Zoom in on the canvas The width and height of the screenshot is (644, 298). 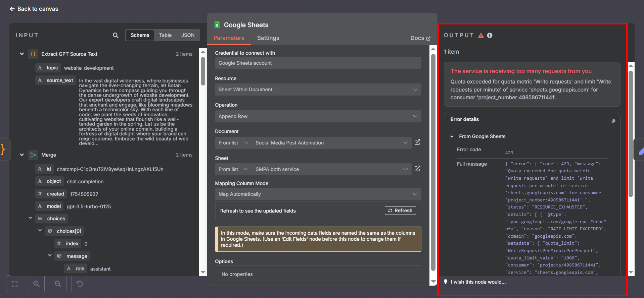click(x=36, y=284)
